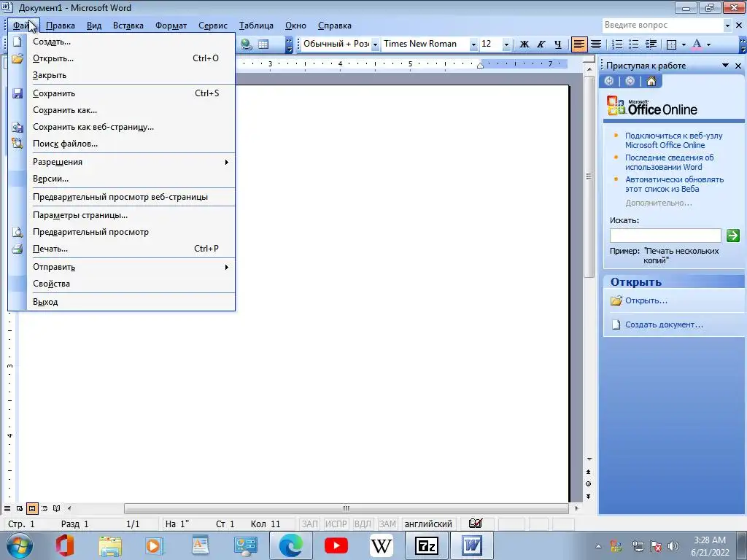Click Последние сведения об использовании Word link

pyautogui.click(x=670, y=163)
